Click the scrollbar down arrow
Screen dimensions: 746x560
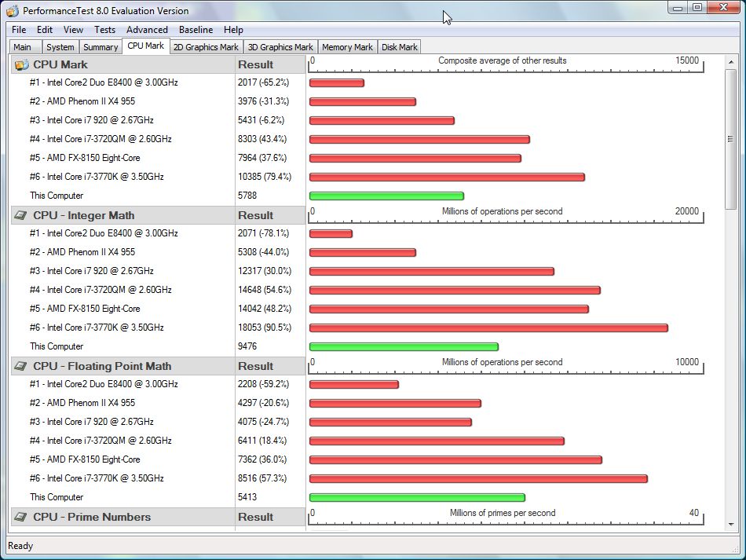[731, 525]
